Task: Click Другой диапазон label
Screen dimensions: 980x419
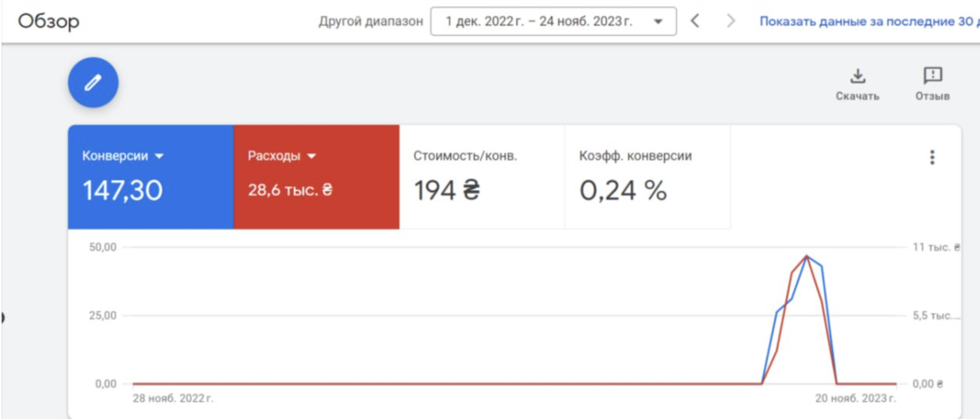Action: click(371, 22)
